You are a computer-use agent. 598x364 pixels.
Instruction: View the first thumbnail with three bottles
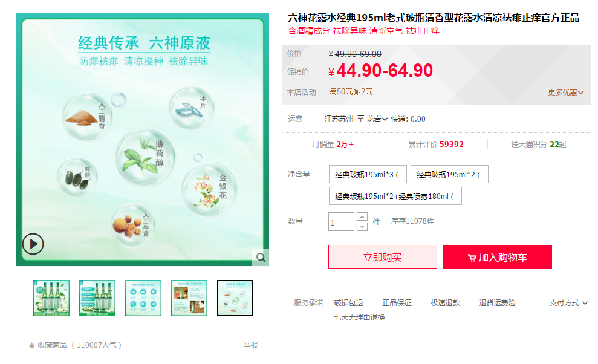pos(51,298)
